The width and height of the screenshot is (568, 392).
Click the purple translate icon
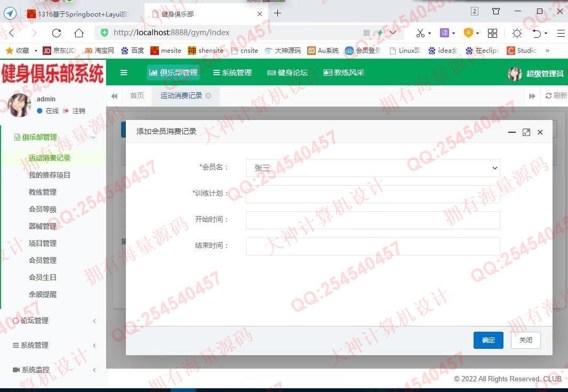444,33
